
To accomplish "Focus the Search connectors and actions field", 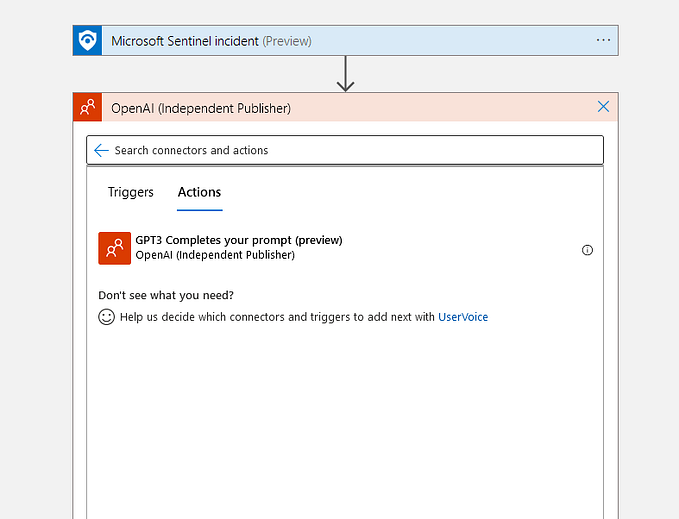I will 345,150.
